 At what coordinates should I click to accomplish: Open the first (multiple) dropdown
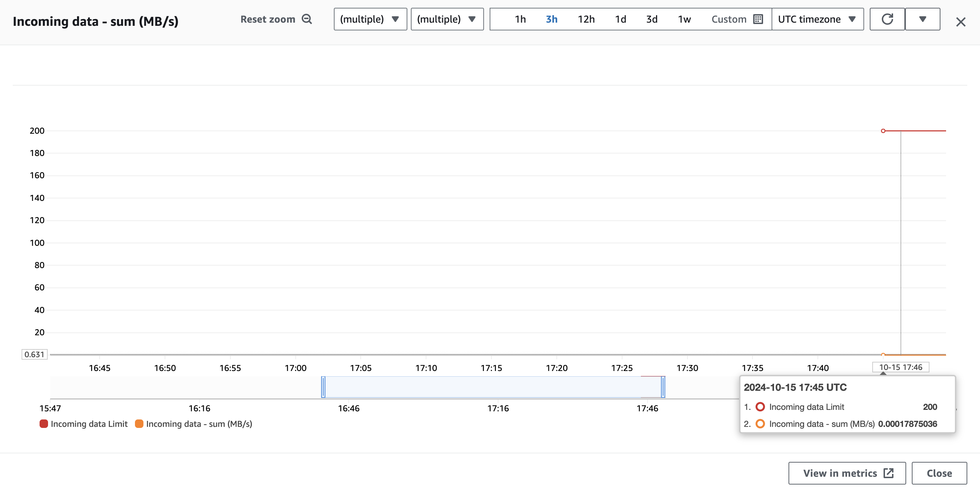370,19
